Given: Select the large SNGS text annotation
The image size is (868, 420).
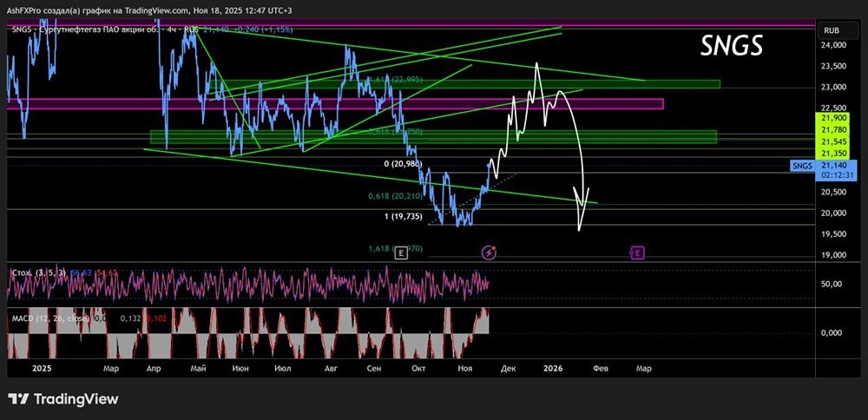Looking at the screenshot, I should [731, 46].
